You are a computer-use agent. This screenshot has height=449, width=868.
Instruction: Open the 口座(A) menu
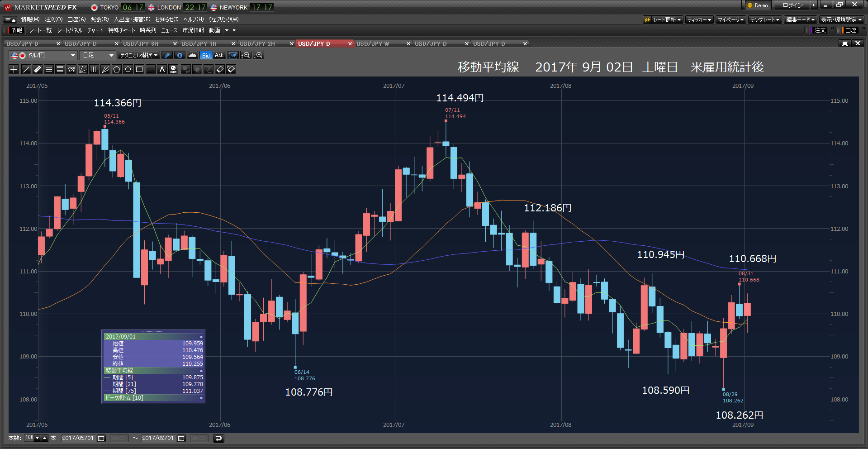pyautogui.click(x=76, y=19)
